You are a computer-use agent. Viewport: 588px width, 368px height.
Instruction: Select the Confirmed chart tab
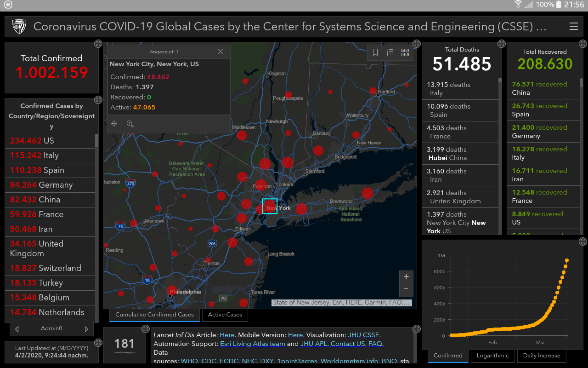[448, 356]
